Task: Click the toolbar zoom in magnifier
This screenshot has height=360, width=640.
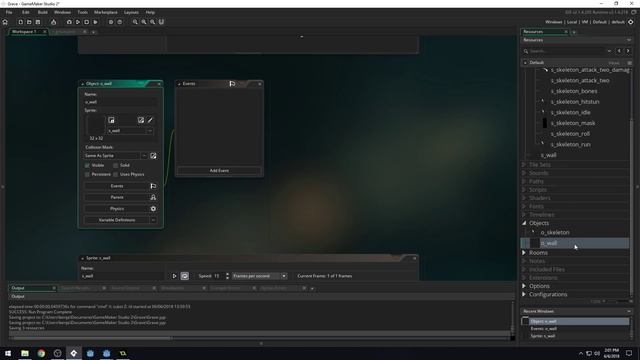Action: click(152, 22)
